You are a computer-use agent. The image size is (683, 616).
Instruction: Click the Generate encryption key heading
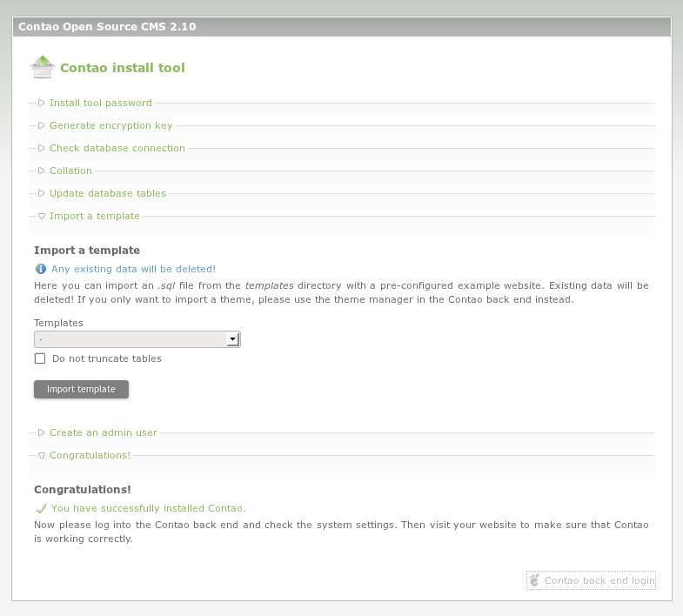111,125
